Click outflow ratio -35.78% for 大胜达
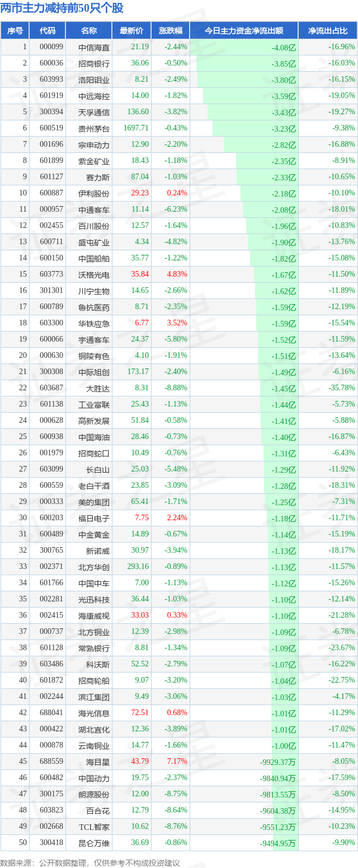 342,388
